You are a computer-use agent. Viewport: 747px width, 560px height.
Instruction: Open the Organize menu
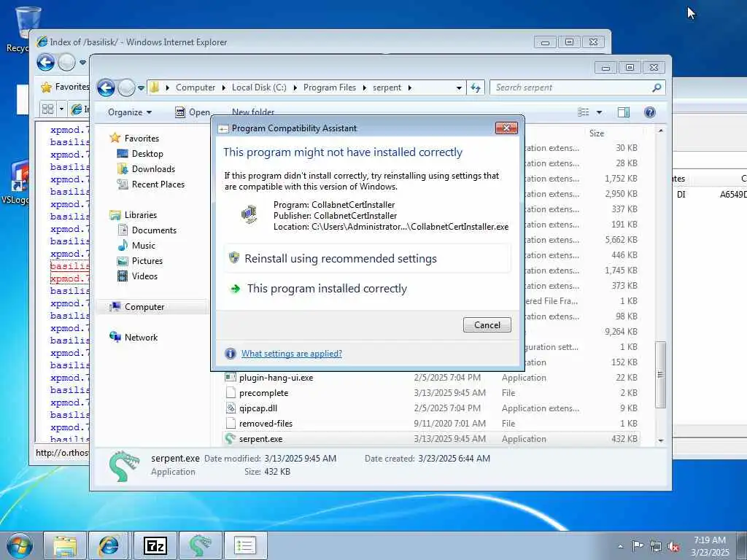coord(130,112)
